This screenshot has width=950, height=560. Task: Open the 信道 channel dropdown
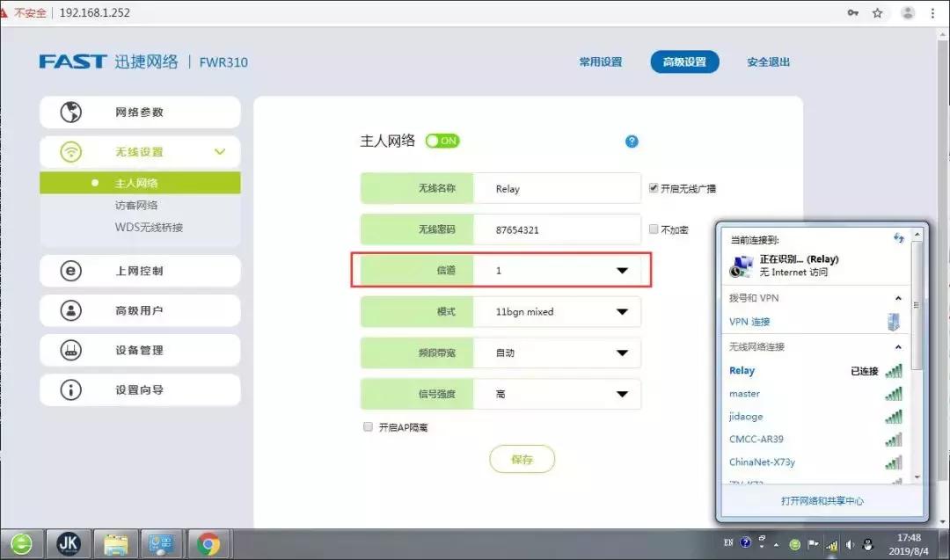[x=622, y=270]
